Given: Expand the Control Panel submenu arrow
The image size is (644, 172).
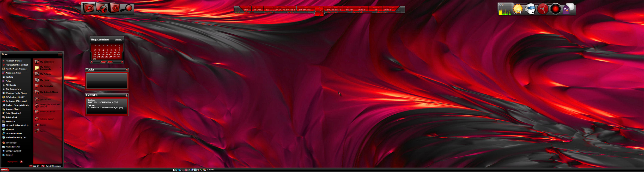Looking at the screenshot, I should (61, 99).
